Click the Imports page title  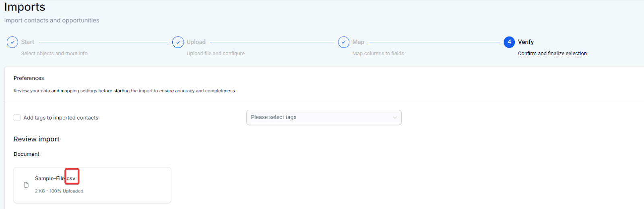coord(25,7)
